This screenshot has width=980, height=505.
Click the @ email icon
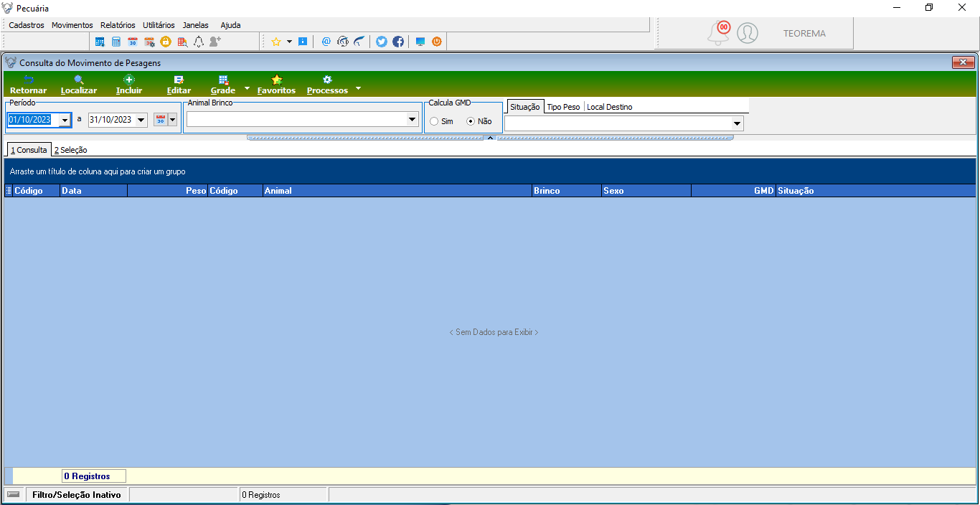click(326, 42)
